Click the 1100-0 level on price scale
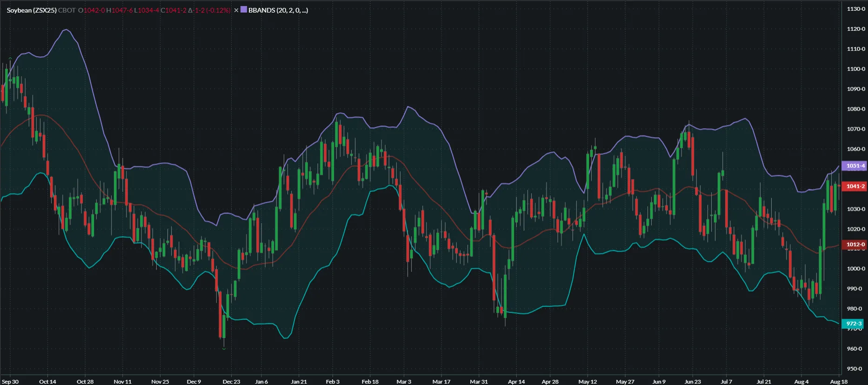 (x=856, y=69)
